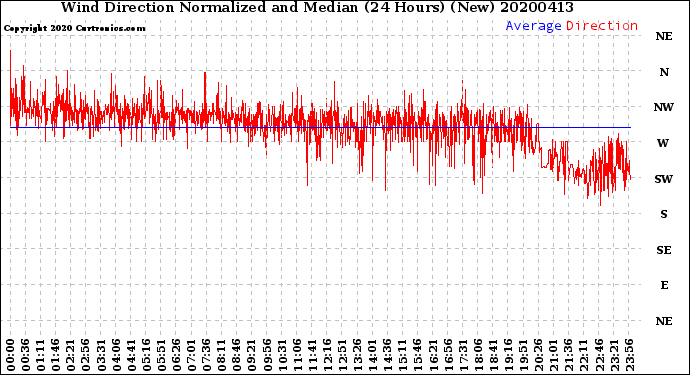Select the '16:21' time tick label

(433, 356)
